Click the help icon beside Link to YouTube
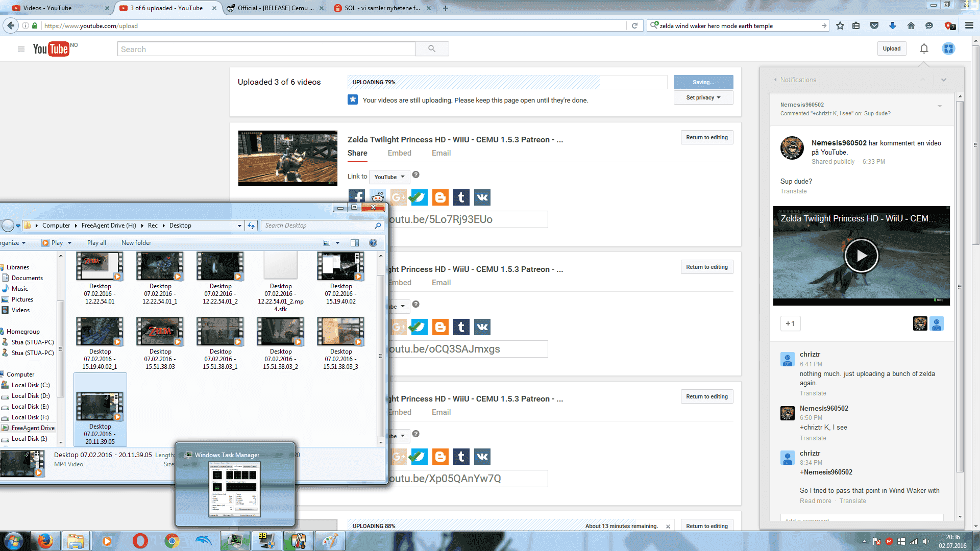 (416, 175)
